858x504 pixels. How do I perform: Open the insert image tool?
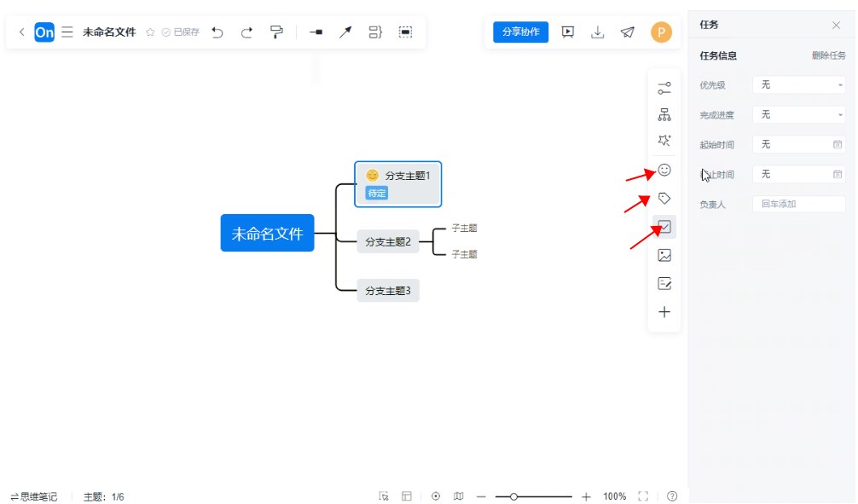[x=664, y=255]
